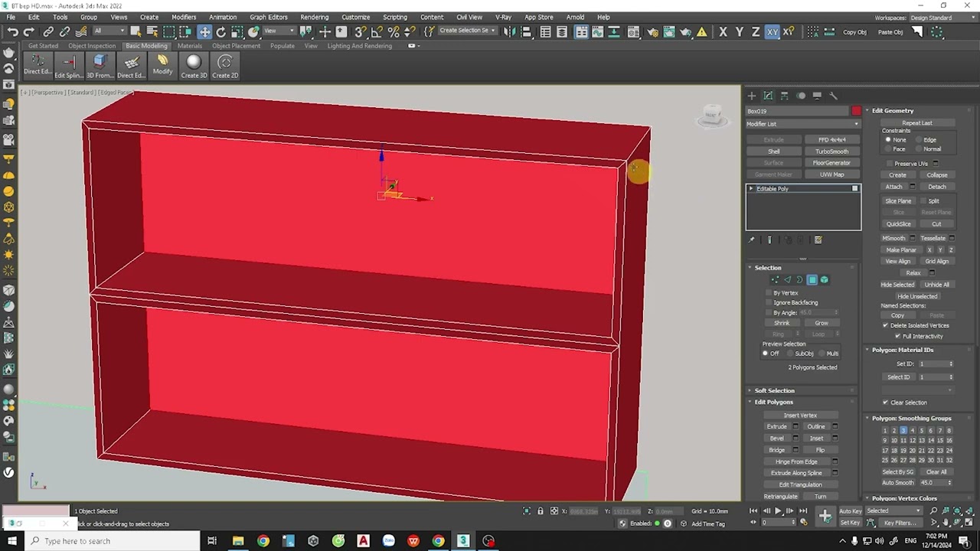Expand the Soft Selection rollout
This screenshot has width=980, height=551.
pos(775,390)
